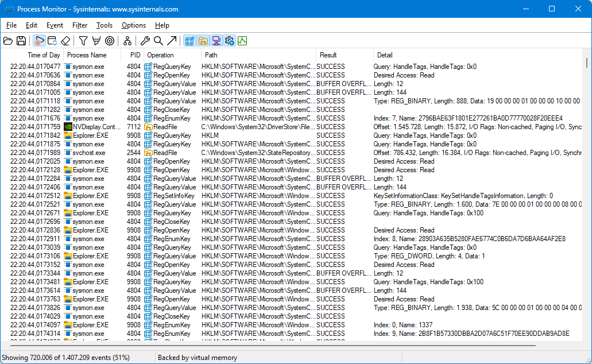The height and width of the screenshot is (364, 592).
Task: Select the Include Process From Window target icon
Action: point(110,41)
